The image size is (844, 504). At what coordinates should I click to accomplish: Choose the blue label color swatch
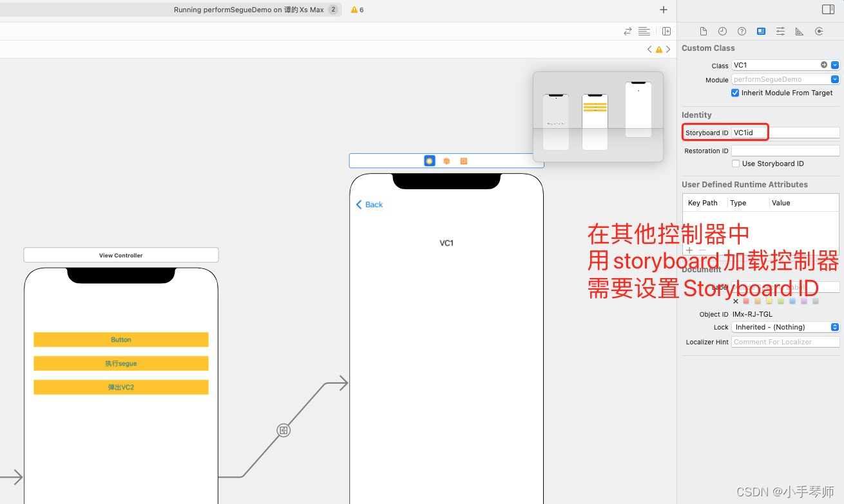click(x=792, y=301)
